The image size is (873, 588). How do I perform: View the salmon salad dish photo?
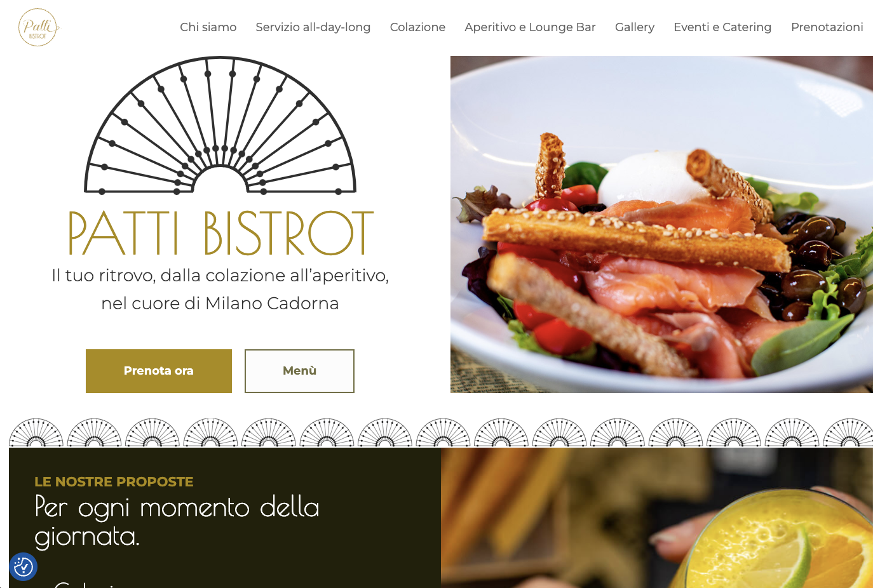661,224
